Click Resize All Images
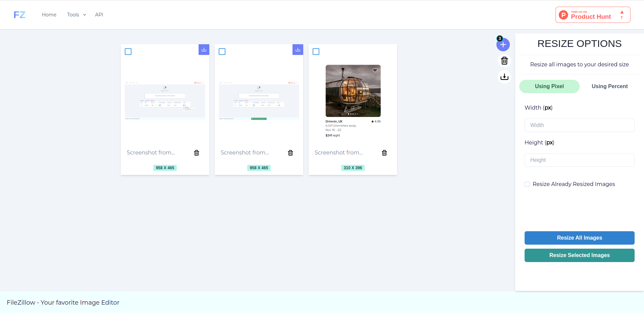The image size is (644, 313). [x=579, y=238]
